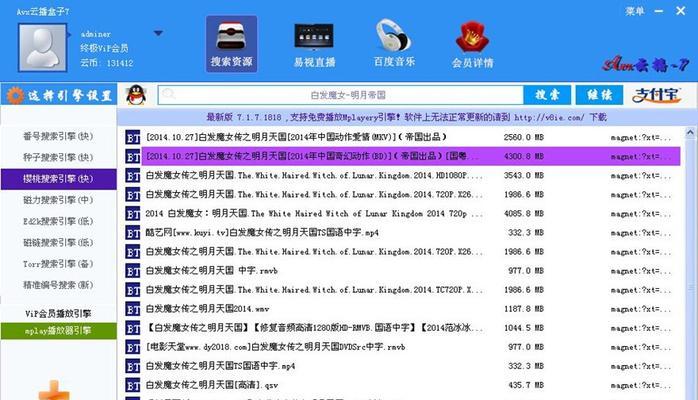Click BT icon of the TS国语中字.mp4 result
The height and width of the screenshot is (400, 698).
(x=133, y=367)
